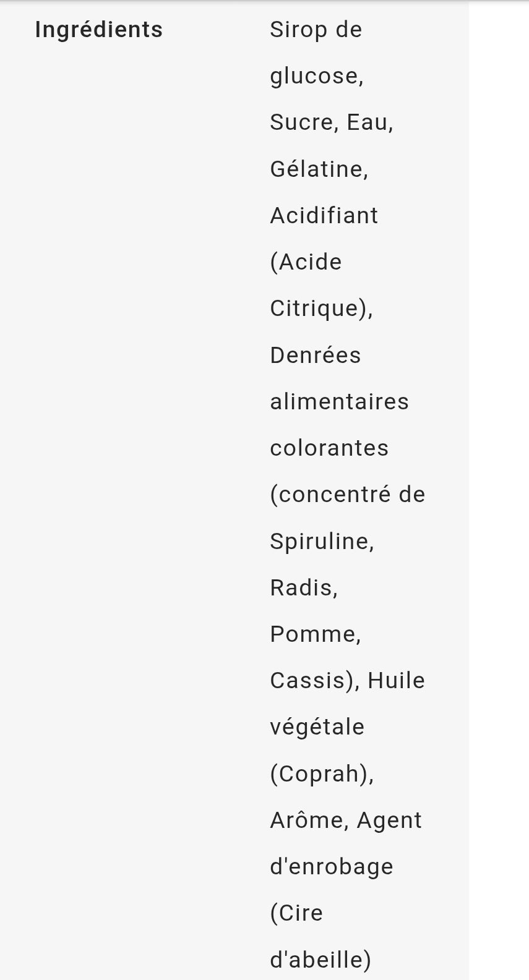Screen dimensions: 529x980
Task: Click the word 'Pomme,'
Action: [316, 634]
